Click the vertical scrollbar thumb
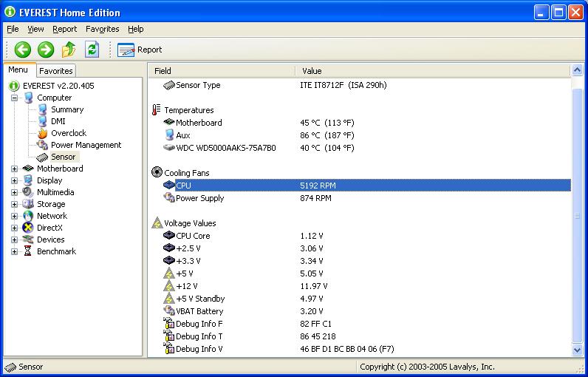The image size is (588, 377). [x=577, y=216]
